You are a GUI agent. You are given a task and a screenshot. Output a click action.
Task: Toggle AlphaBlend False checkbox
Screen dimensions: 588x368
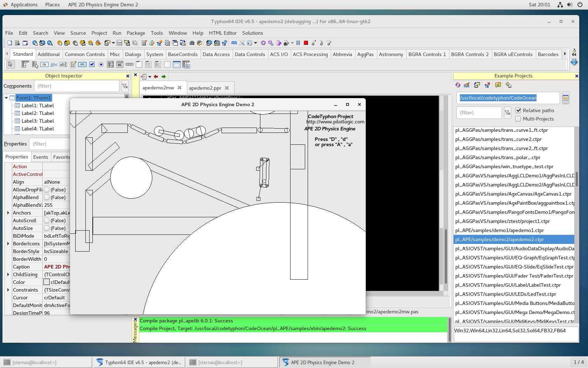click(x=47, y=197)
